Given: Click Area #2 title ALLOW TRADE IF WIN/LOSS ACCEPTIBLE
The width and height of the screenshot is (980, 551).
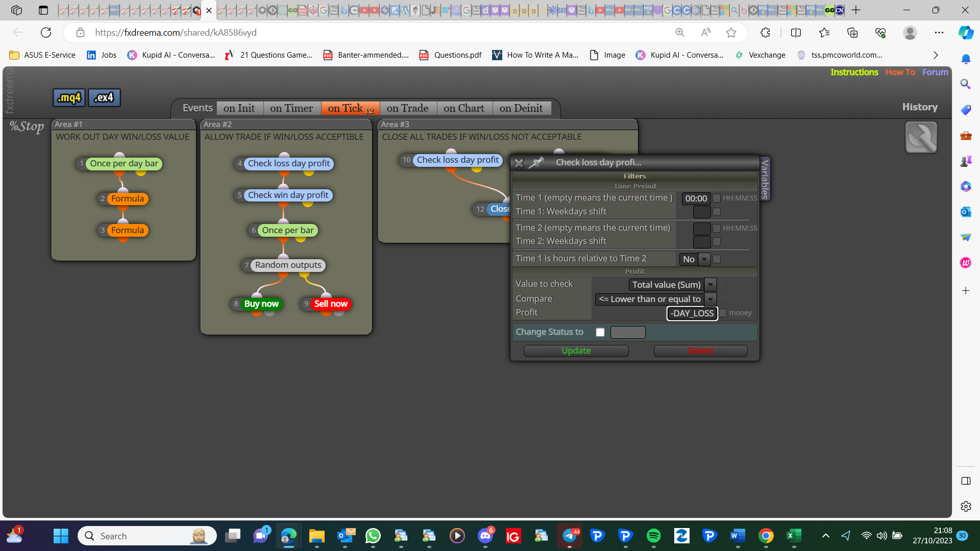Looking at the screenshot, I should coord(284,137).
